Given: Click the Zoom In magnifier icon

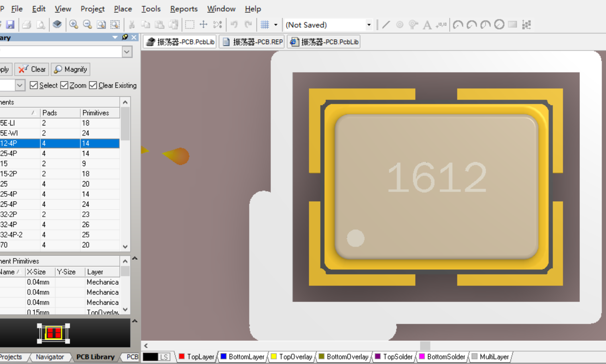Looking at the screenshot, I should [73, 25].
